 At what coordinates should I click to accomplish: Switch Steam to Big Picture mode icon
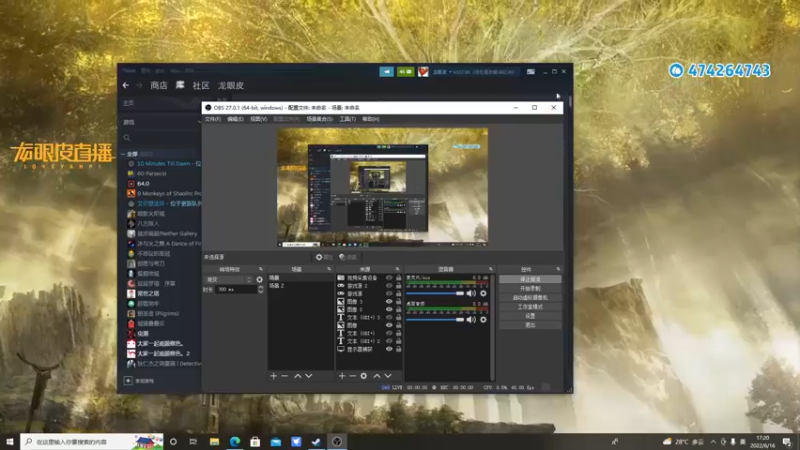click(x=531, y=72)
